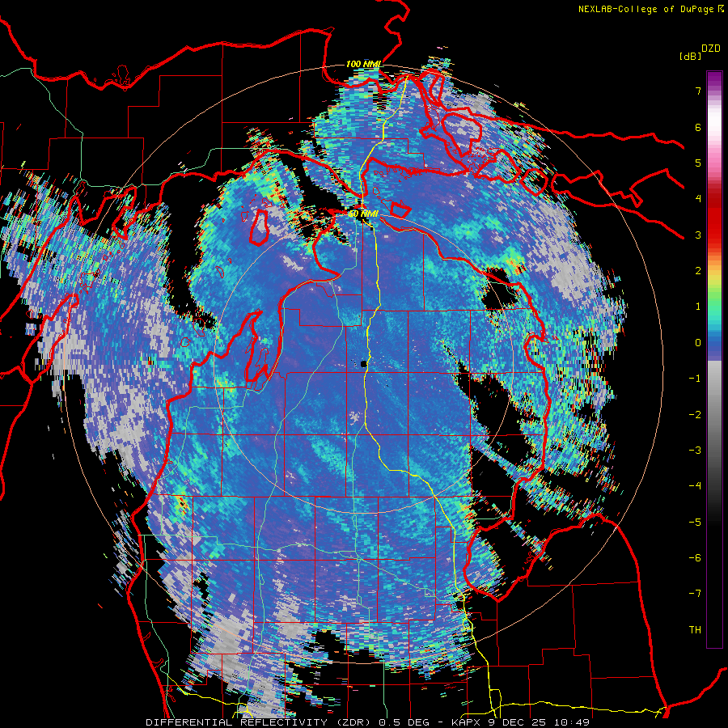Click the DZD legend title
The width and height of the screenshot is (728, 728).
pyautogui.click(x=710, y=49)
